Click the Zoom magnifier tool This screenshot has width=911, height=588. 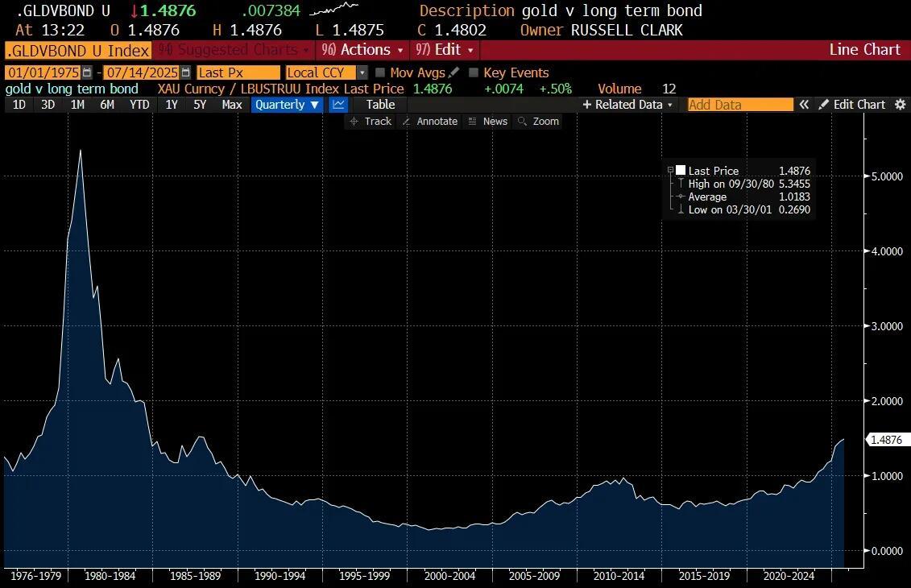pos(538,121)
